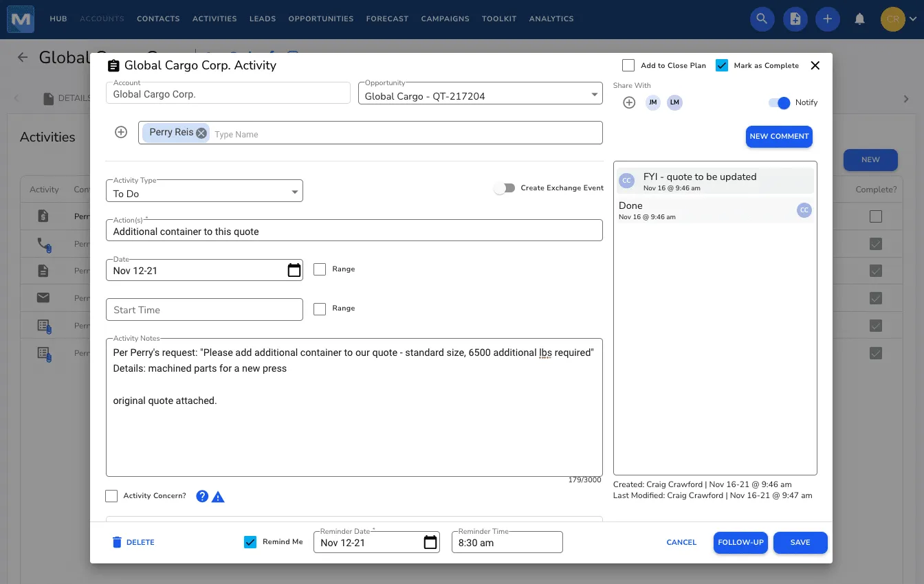Viewport: 924px width, 584px height.
Task: Check the Add to Close Plan checkbox
Action: (x=628, y=65)
